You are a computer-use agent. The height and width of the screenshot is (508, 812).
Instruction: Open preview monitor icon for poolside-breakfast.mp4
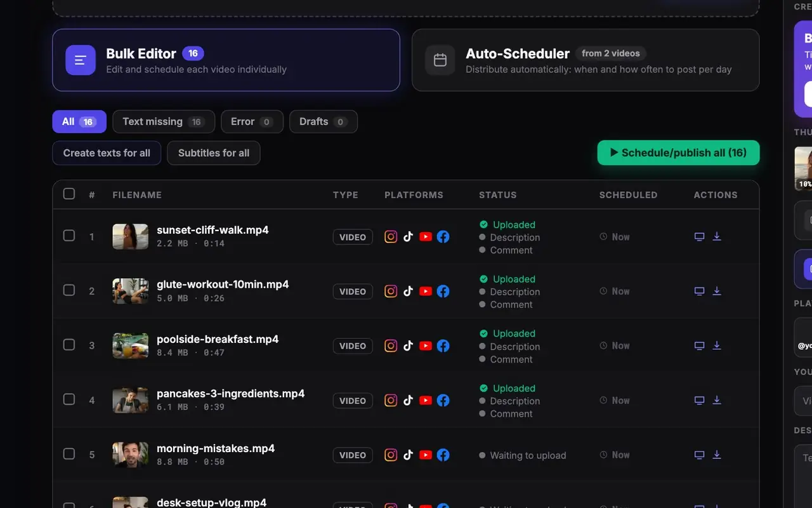pyautogui.click(x=699, y=346)
